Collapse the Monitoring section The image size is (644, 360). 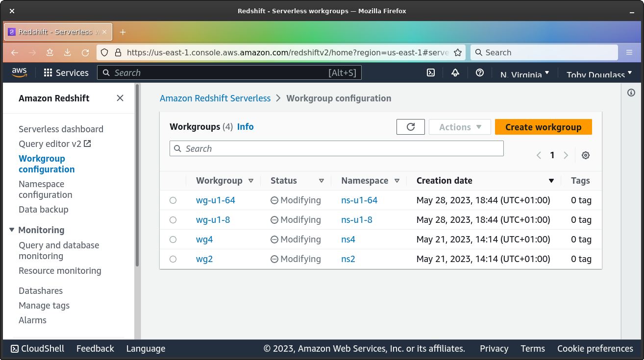tap(12, 230)
